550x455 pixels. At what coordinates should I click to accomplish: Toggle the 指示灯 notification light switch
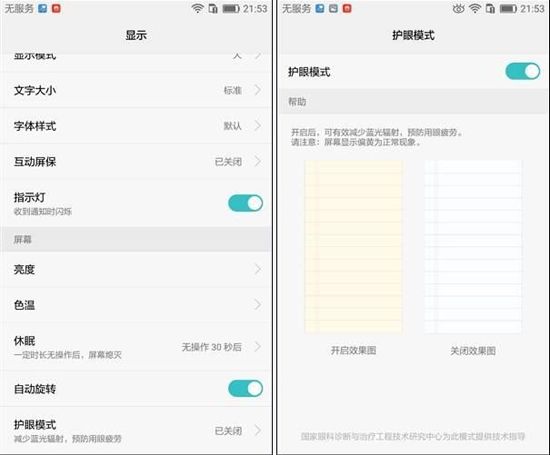click(x=246, y=203)
